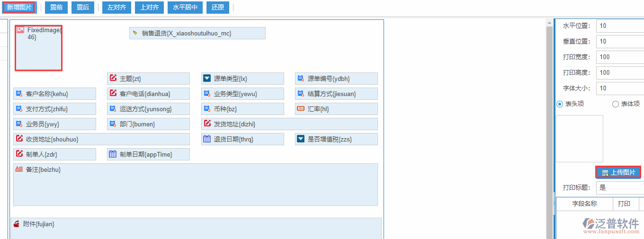Select the 表头项 radio button
This screenshot has width=644, height=239.
(560, 104)
